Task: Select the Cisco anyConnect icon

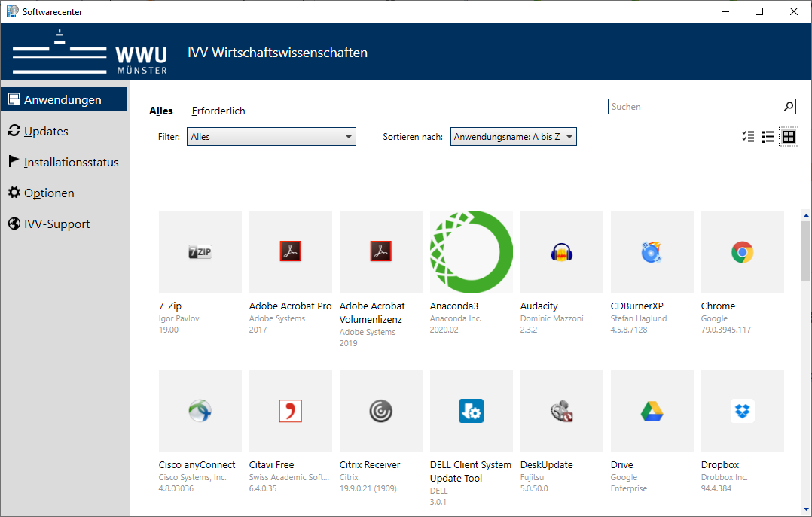Action: point(200,411)
